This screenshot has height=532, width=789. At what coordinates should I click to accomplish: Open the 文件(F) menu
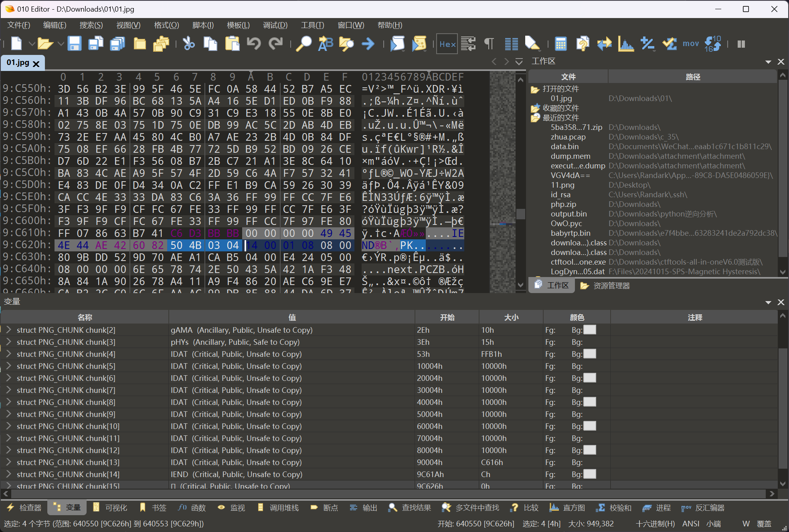(x=19, y=25)
